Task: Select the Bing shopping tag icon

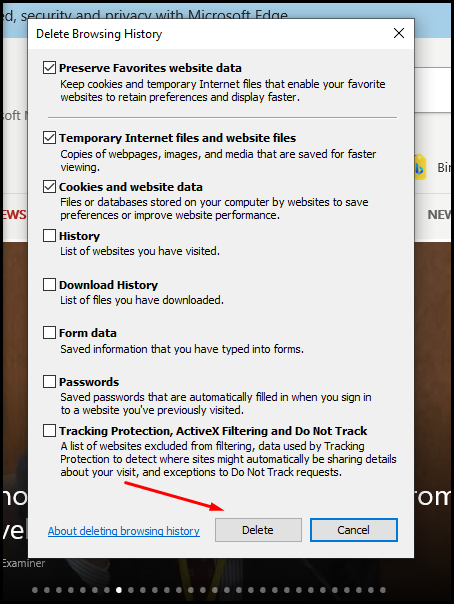Action: coord(419,167)
